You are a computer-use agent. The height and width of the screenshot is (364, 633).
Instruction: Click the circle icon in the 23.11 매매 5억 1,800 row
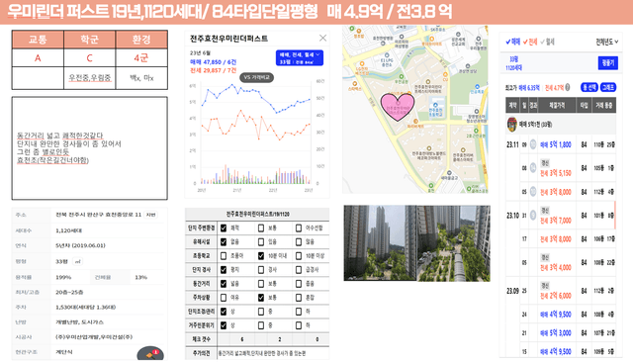[x=533, y=144]
